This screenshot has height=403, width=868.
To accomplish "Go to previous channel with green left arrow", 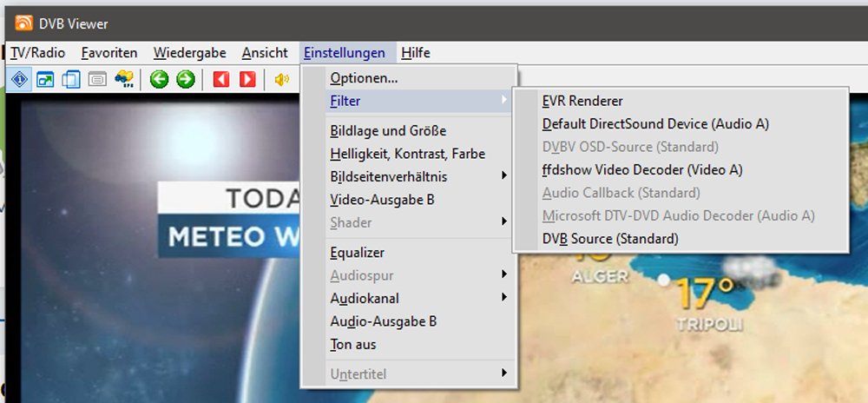I will click(x=159, y=80).
